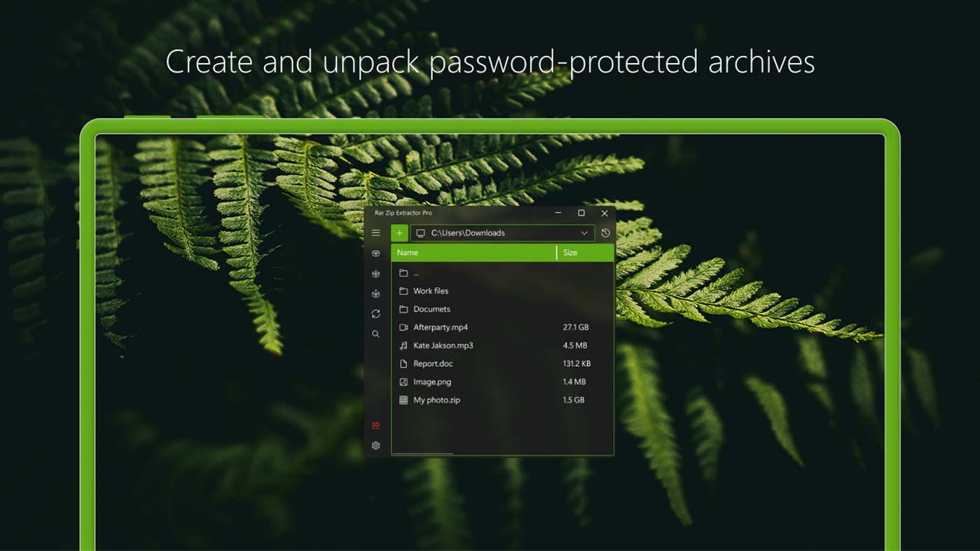This screenshot has height=551, width=980.
Task: Click the green plus button to add archive
Action: point(399,232)
